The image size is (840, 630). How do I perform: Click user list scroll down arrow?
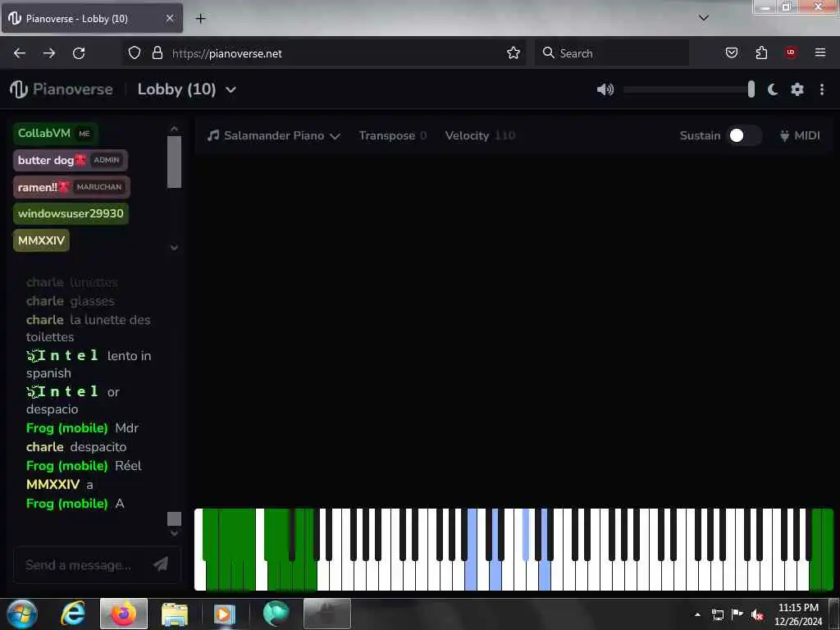[x=174, y=248]
